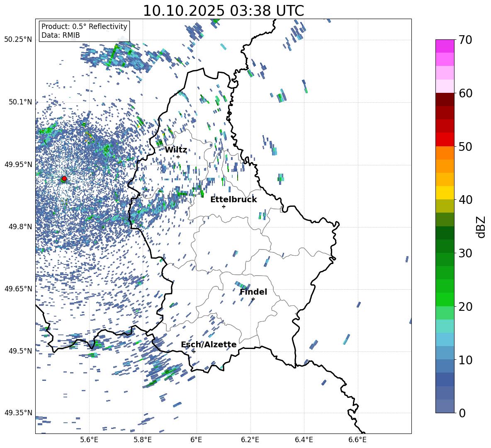Click the Wiltz station label
This screenshot has height=448, width=491.
click(x=176, y=150)
